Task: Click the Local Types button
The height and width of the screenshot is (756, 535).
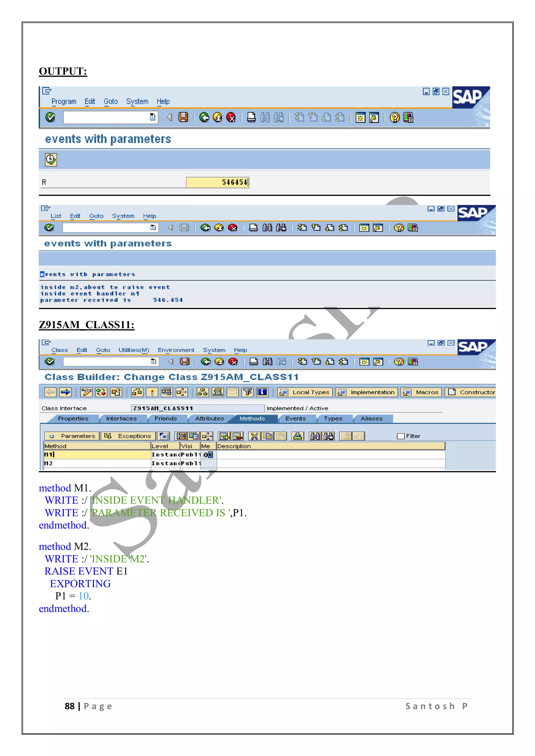Action: [x=305, y=392]
